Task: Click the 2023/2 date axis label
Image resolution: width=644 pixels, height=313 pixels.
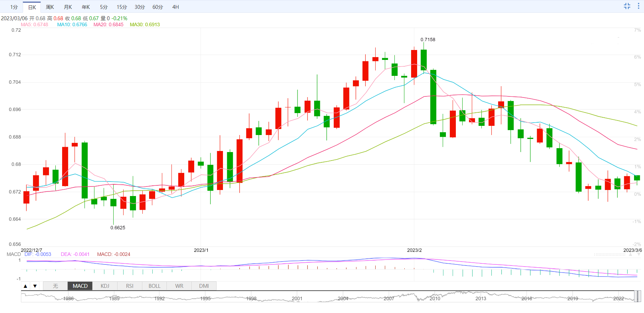Action: pos(414,250)
